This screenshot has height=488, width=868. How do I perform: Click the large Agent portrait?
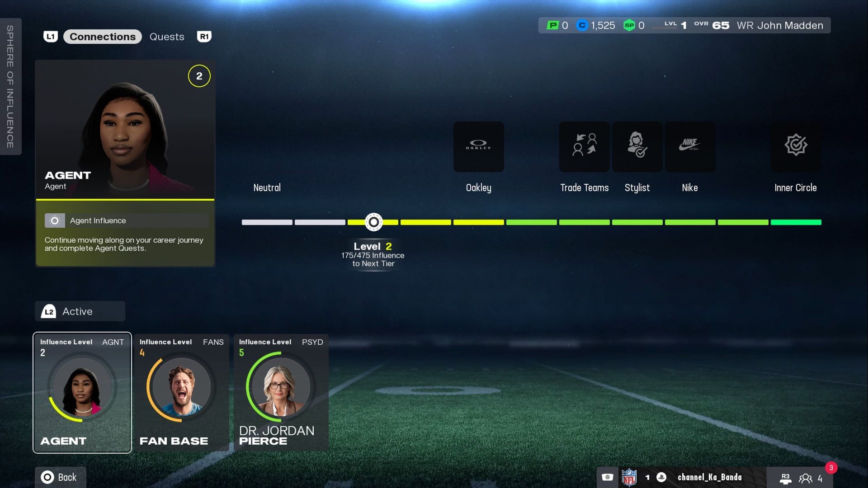125,130
